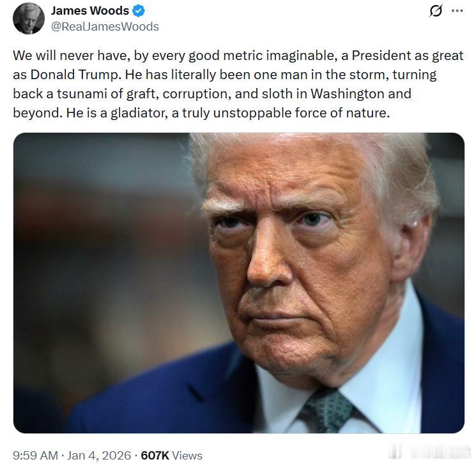
Task: Click the James Woods display name
Action: coord(90,11)
